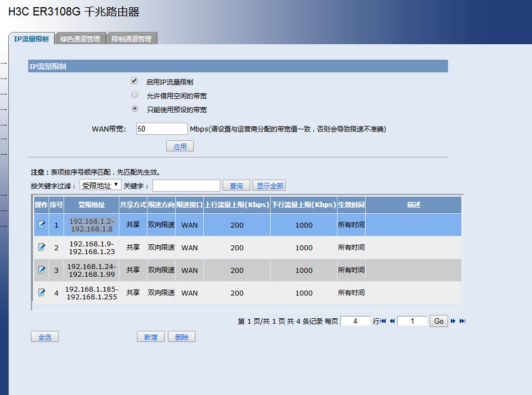The height and width of the screenshot is (395, 532).
Task: Click the 全选 button
Action: pyautogui.click(x=45, y=337)
